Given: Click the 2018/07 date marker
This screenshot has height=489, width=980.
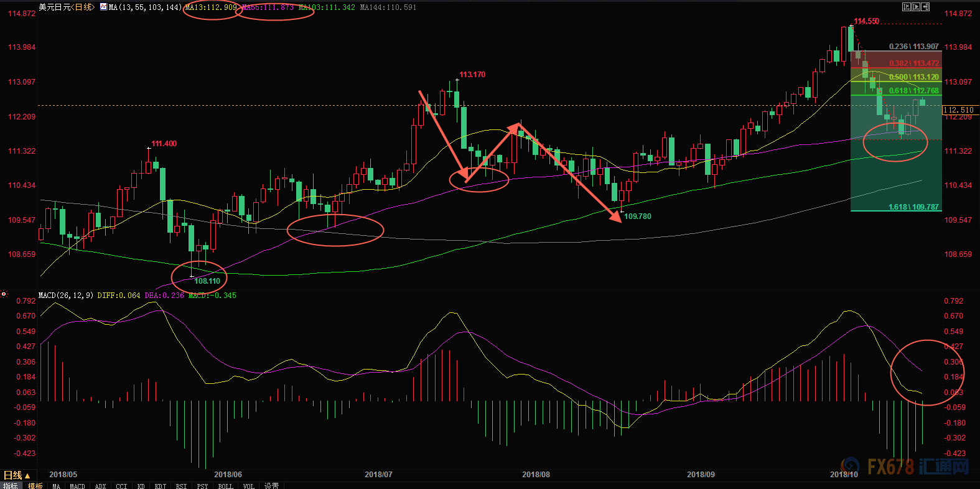Looking at the screenshot, I should point(378,475).
